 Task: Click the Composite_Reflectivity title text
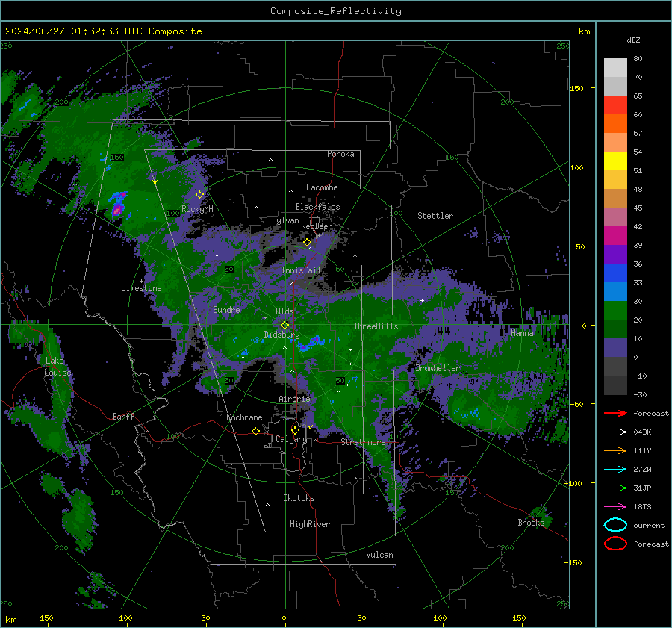point(336,11)
